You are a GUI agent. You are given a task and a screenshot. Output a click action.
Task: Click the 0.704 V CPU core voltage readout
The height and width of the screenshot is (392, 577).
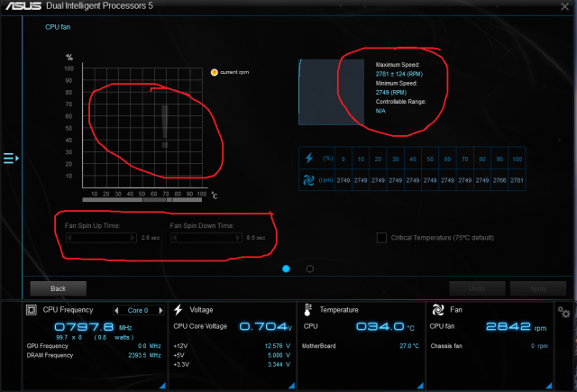(266, 326)
